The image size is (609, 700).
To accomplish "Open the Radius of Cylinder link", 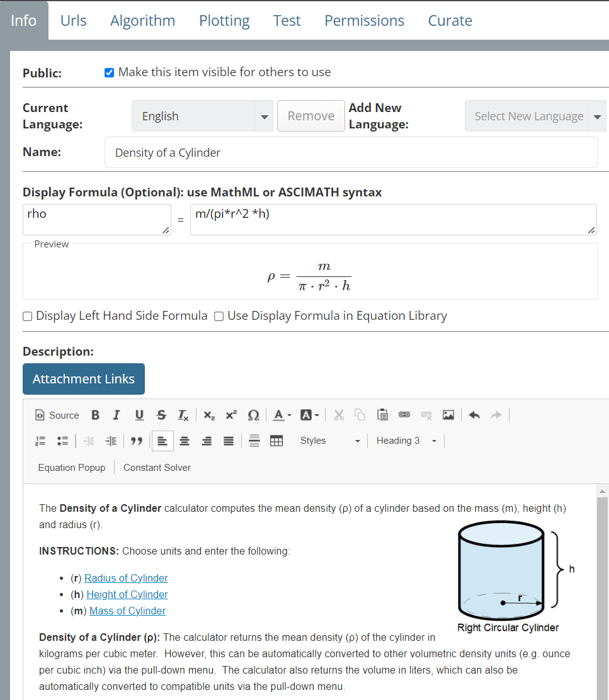I will pyautogui.click(x=126, y=578).
